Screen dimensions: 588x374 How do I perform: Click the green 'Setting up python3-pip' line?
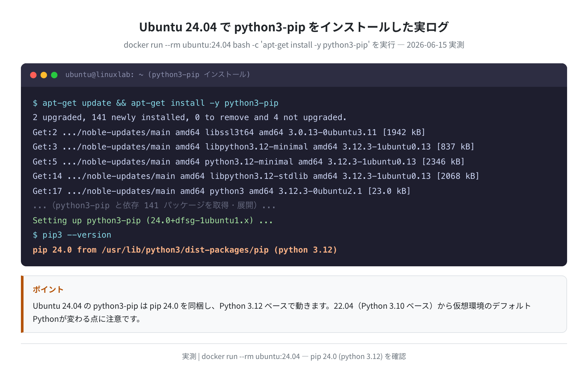pos(153,220)
